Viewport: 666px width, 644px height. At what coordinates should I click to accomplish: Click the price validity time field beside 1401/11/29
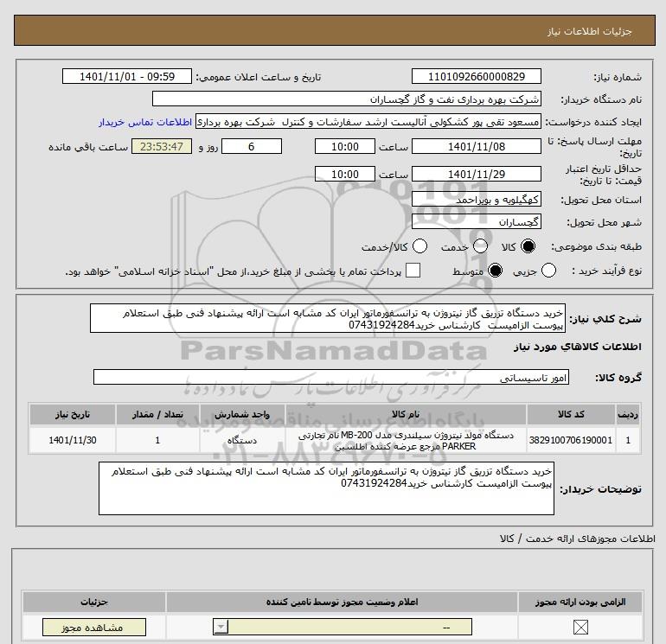[345, 174]
